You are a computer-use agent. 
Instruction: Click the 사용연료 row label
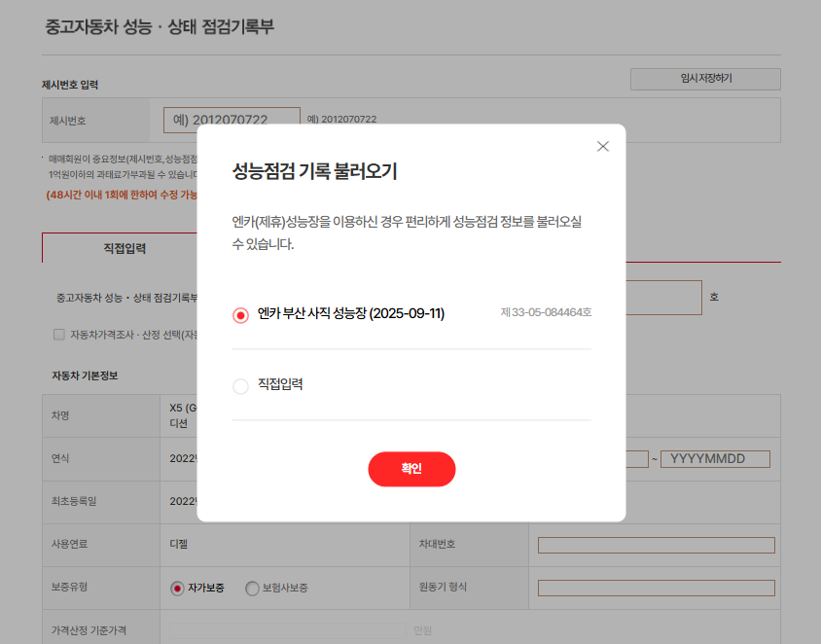tap(69, 545)
